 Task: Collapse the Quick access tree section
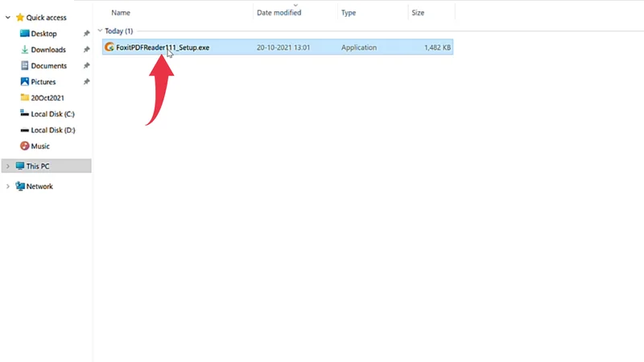click(x=8, y=17)
